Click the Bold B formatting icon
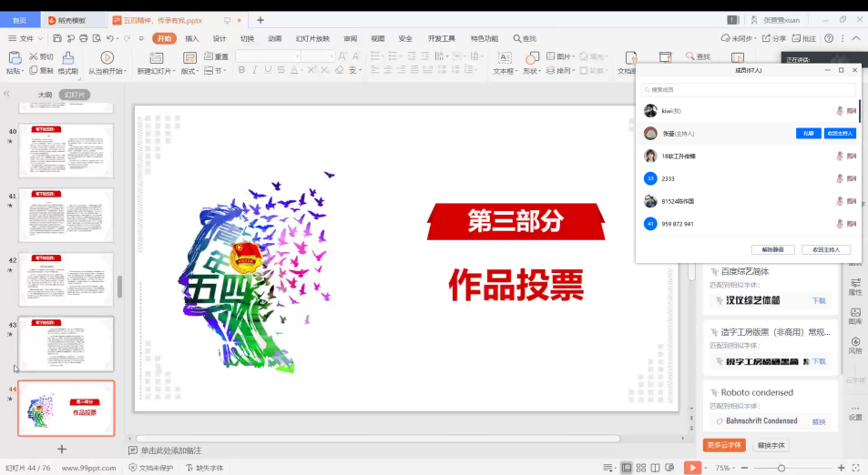The width and height of the screenshot is (868, 475). pyautogui.click(x=241, y=70)
